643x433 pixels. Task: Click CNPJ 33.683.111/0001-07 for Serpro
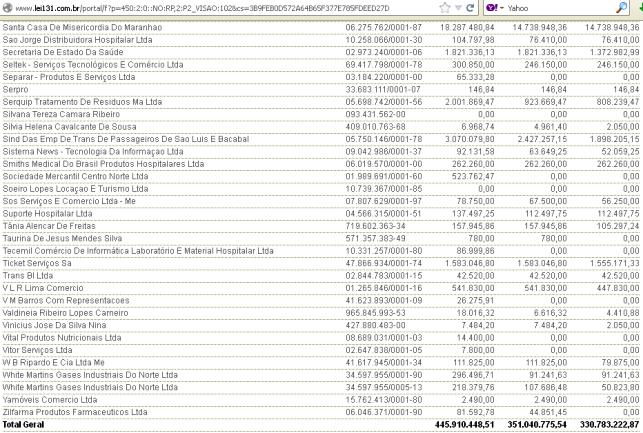(x=383, y=89)
